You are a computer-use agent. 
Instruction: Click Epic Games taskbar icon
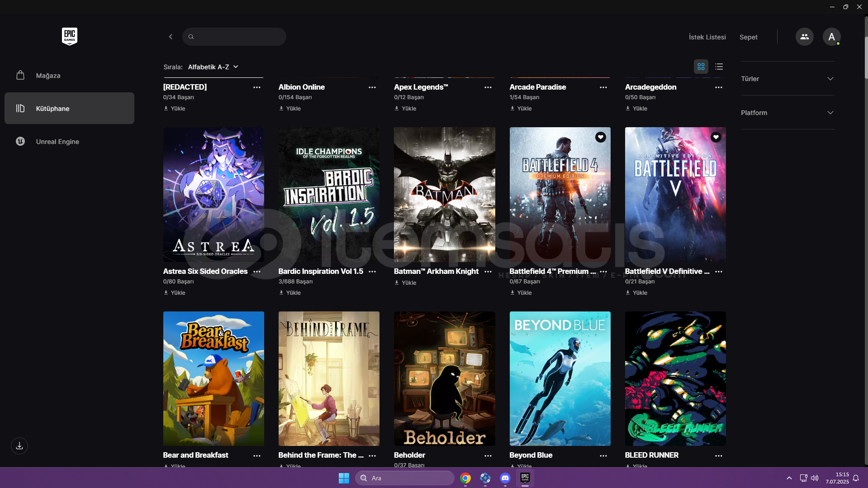pos(525,478)
